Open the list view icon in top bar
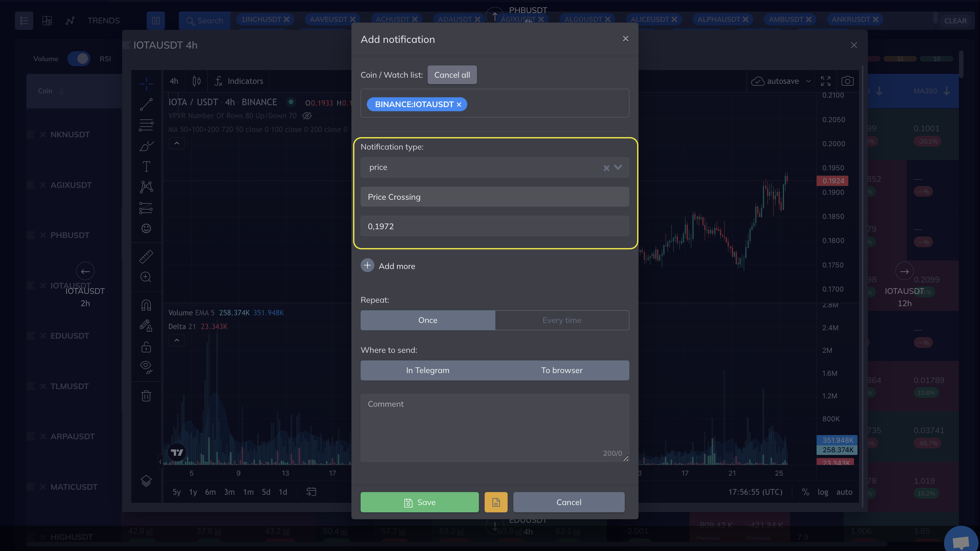 (x=24, y=21)
